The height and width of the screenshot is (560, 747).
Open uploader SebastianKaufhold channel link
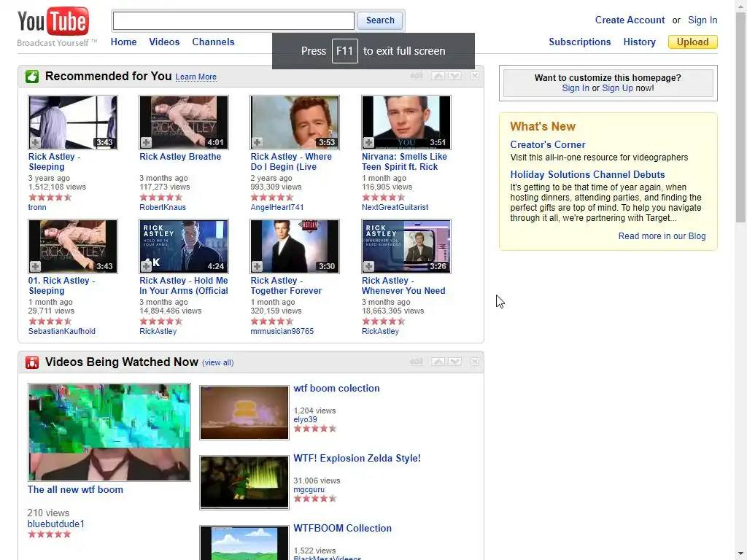click(x=61, y=331)
